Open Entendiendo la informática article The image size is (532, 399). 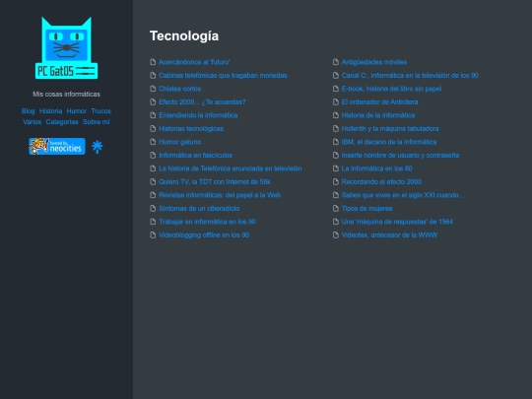click(198, 115)
